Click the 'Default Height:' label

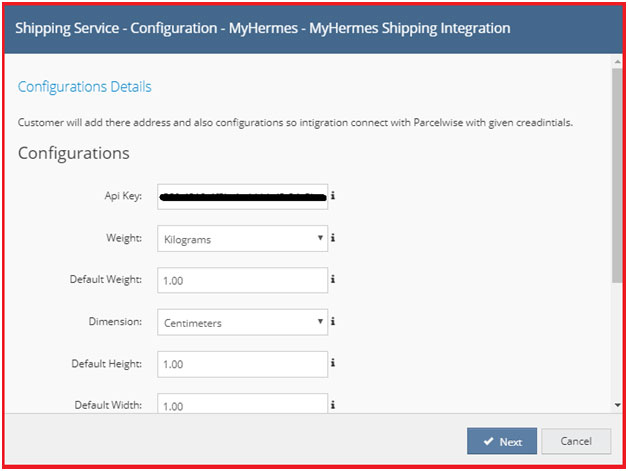107,364
